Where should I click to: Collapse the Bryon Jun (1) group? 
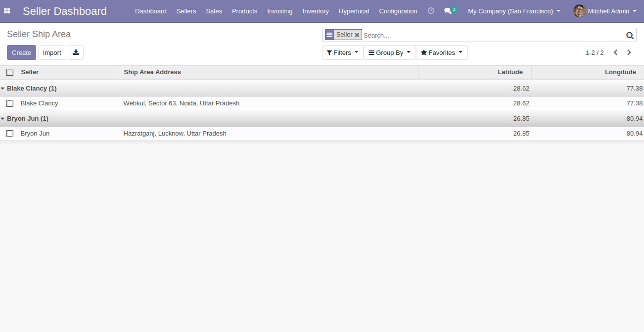[25, 119]
